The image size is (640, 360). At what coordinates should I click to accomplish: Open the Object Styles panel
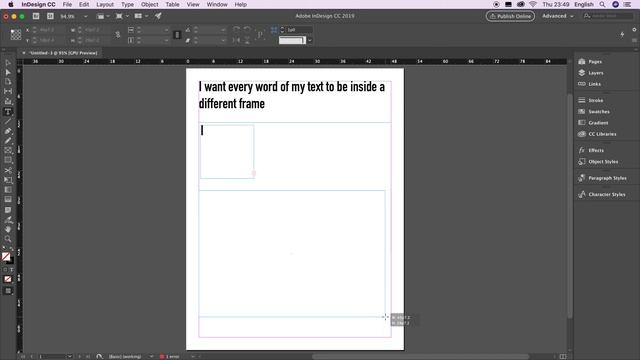coord(598,162)
